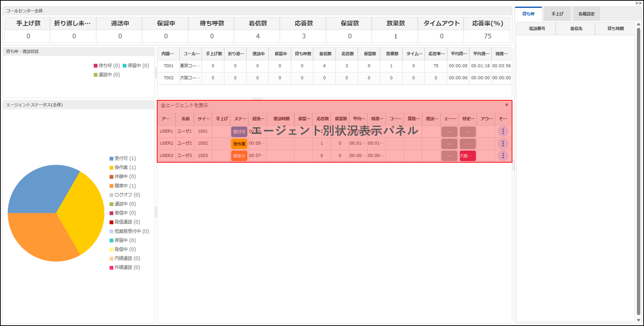Switch to the 手上げ tab

pos(557,14)
